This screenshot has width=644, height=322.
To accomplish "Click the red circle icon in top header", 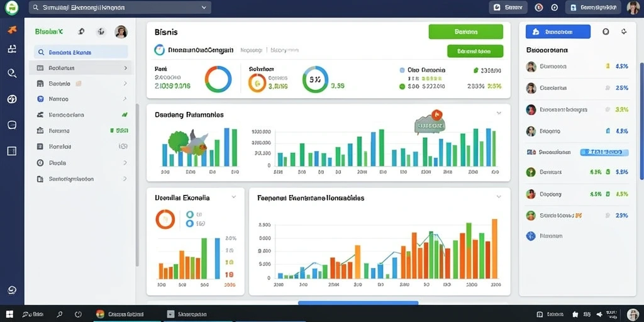I will pos(539,8).
